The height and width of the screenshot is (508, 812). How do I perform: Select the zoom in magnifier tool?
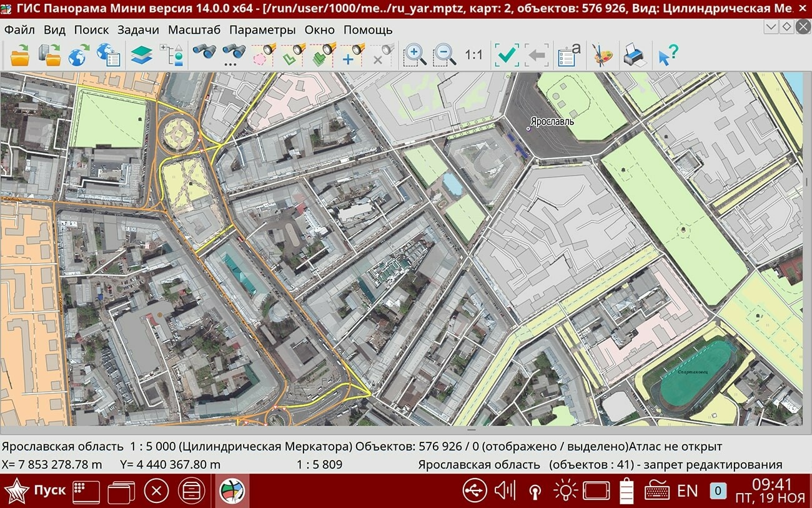[x=415, y=55]
